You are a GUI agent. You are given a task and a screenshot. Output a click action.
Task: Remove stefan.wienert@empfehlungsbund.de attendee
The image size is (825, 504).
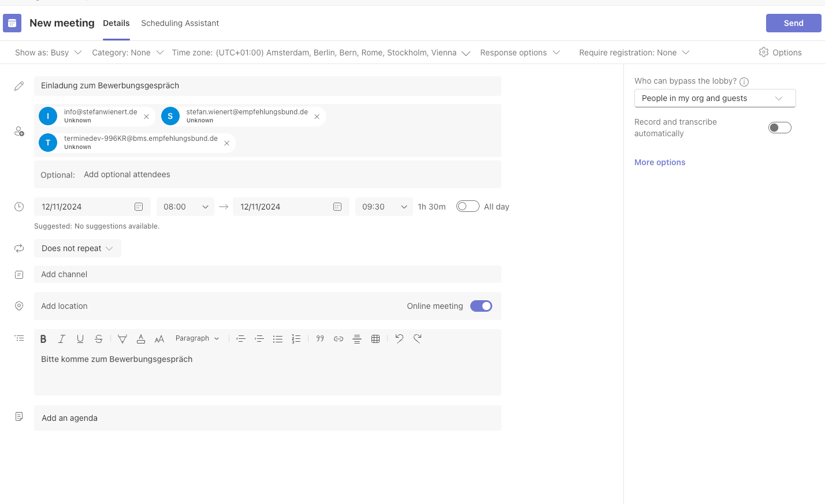click(317, 117)
